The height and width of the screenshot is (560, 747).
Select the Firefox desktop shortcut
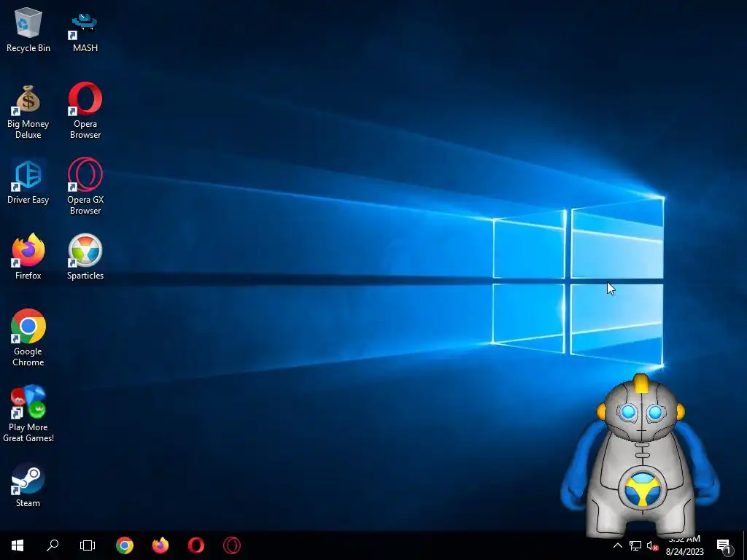[28, 257]
